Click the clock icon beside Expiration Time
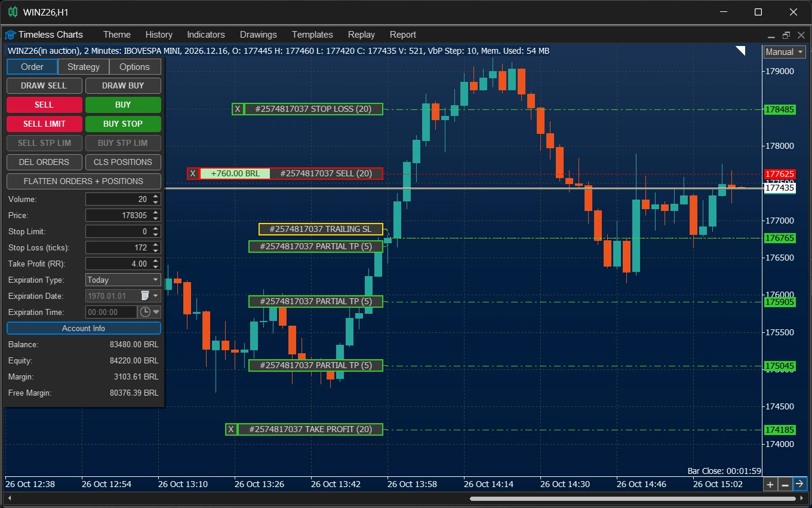The height and width of the screenshot is (508, 812). click(x=144, y=312)
